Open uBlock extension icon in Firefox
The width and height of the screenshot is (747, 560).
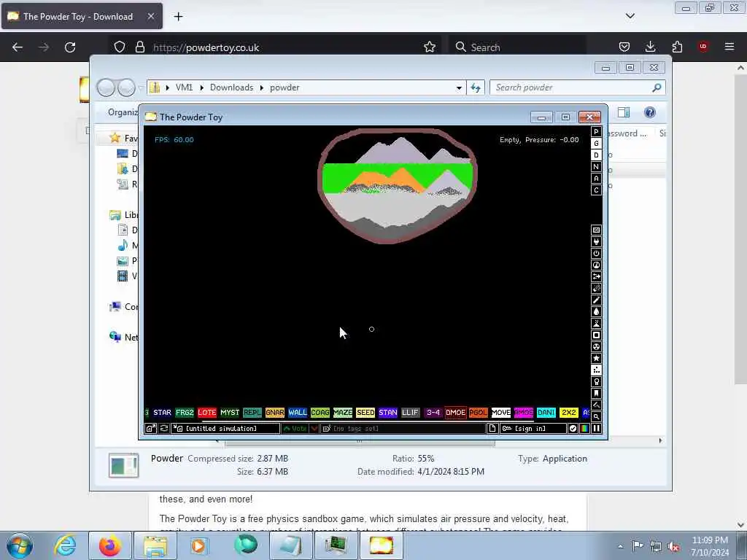[x=703, y=47]
